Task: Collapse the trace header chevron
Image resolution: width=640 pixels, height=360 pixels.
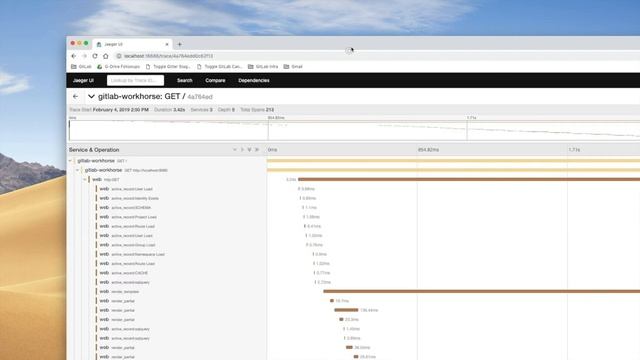Action: [91, 97]
